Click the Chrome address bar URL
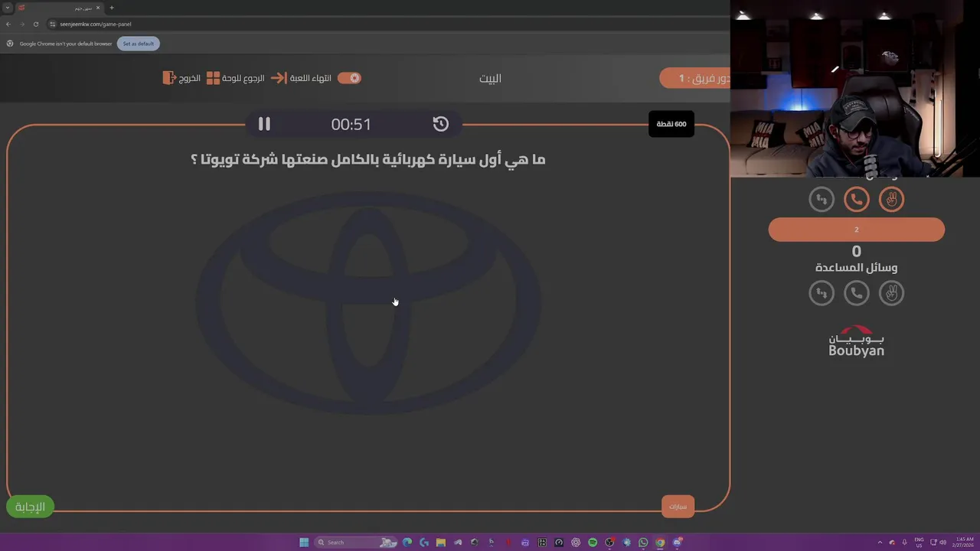Screen dimensions: 980x551 [96, 24]
